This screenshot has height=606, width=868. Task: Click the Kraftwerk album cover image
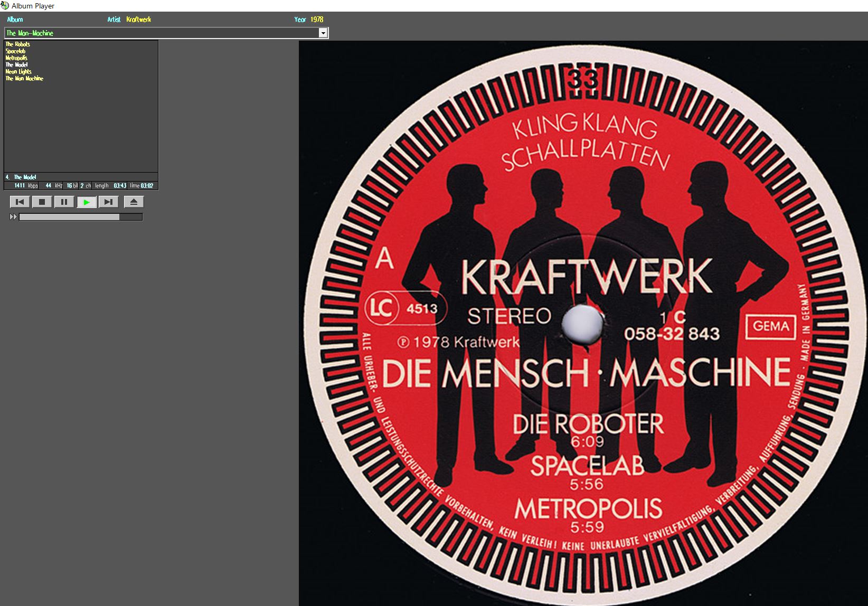[583, 323]
